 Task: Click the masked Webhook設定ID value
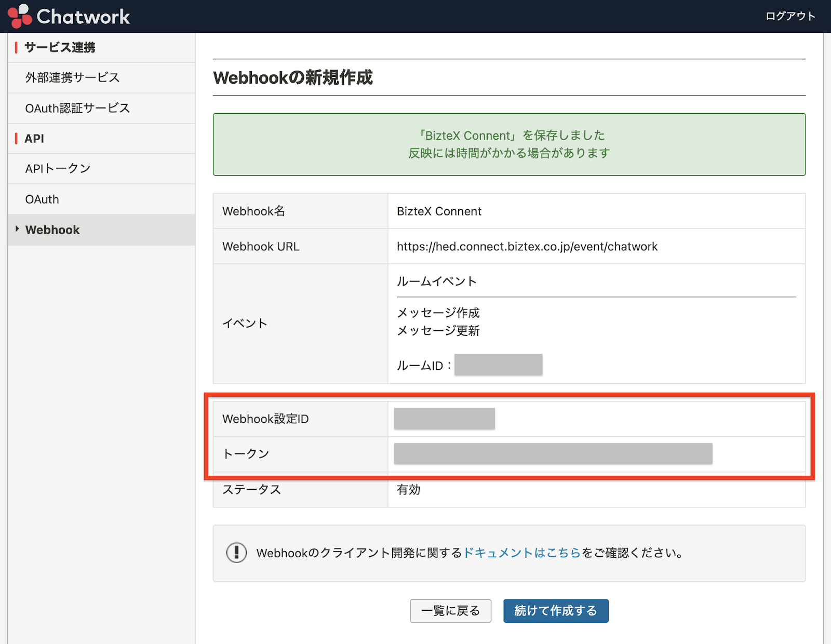tap(444, 419)
